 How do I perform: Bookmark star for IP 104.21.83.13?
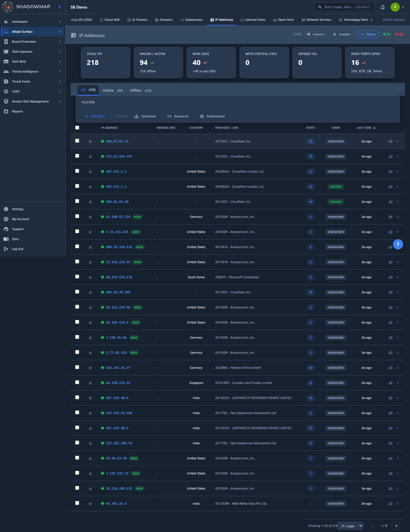tap(90, 142)
